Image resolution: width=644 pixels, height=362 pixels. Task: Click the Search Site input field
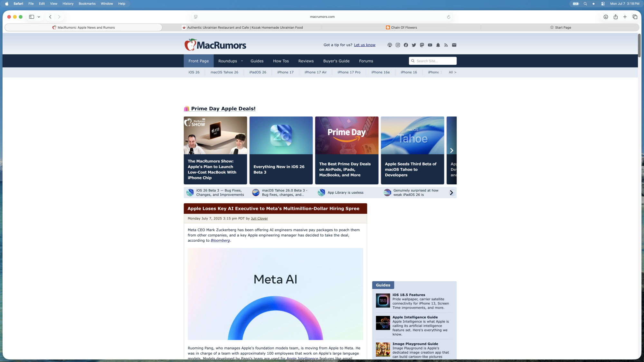433,61
